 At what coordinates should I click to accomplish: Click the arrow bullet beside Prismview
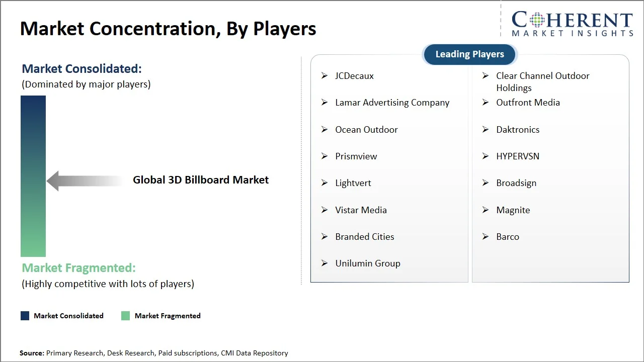click(x=325, y=156)
